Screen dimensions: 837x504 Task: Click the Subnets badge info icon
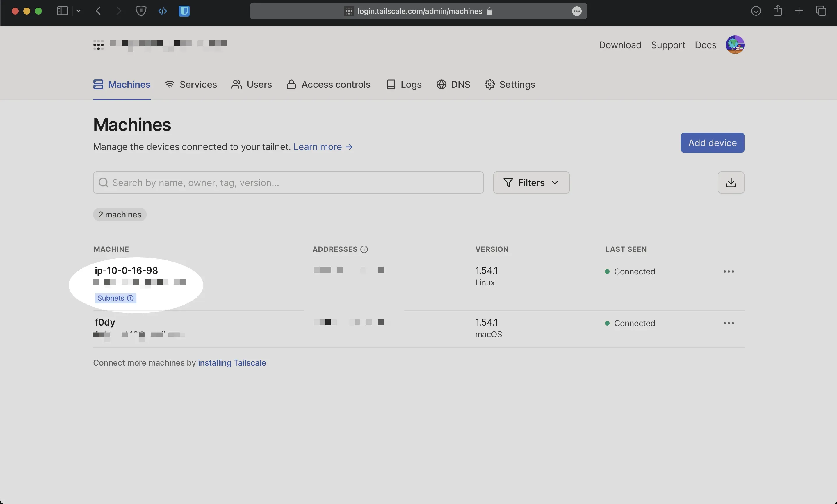(x=130, y=298)
